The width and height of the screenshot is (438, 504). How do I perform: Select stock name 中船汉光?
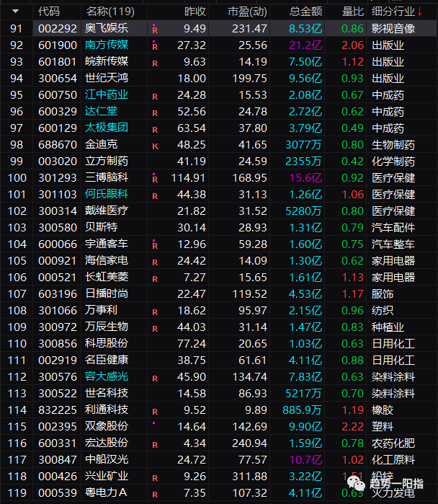107,459
